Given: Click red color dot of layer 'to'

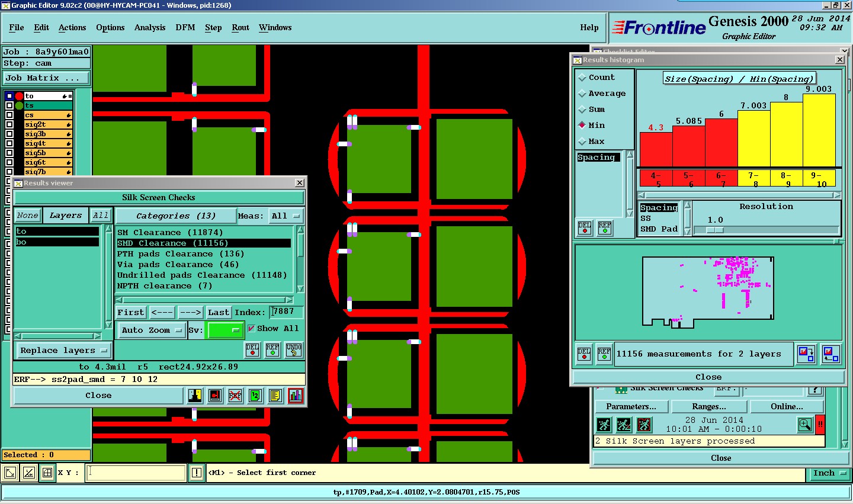Looking at the screenshot, I should [x=19, y=96].
